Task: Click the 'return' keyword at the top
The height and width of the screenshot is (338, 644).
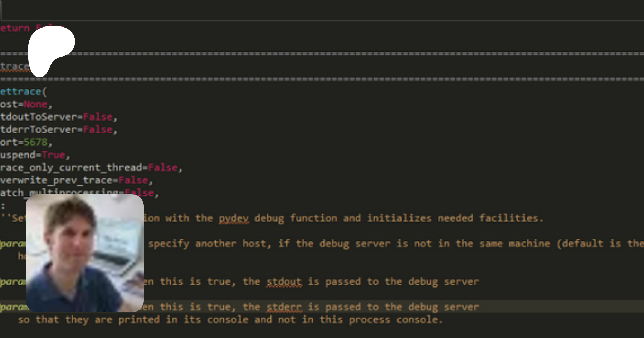Action: [15, 28]
